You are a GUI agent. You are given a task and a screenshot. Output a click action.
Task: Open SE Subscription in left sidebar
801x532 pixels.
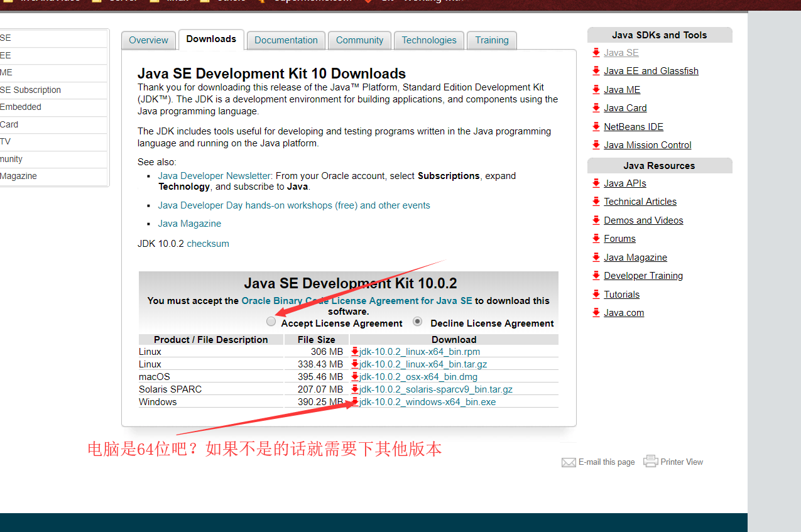tap(31, 90)
